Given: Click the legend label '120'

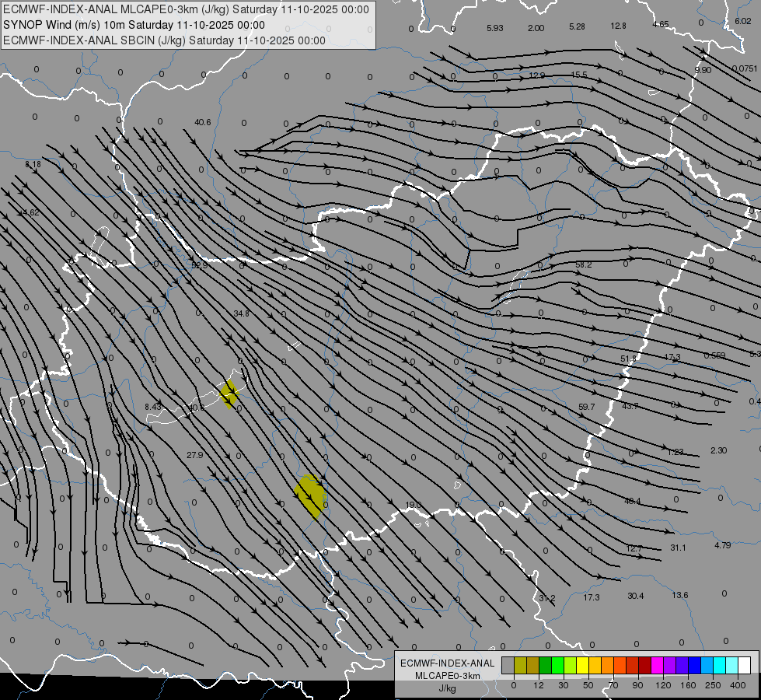Looking at the screenshot, I should tap(663, 685).
